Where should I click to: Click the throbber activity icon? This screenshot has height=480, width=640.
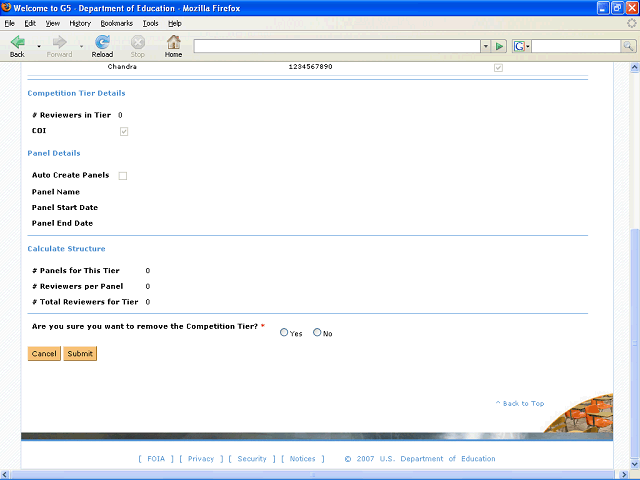click(632, 23)
